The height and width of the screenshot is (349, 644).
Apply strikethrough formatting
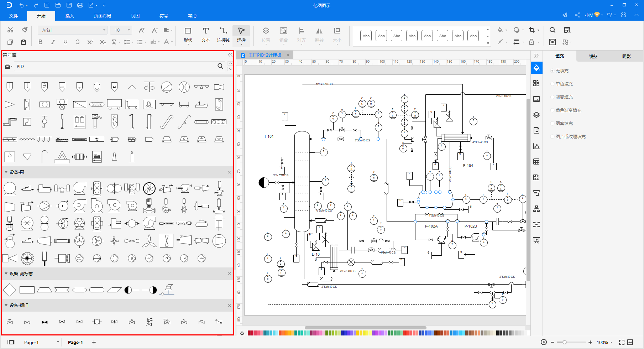[x=78, y=42]
